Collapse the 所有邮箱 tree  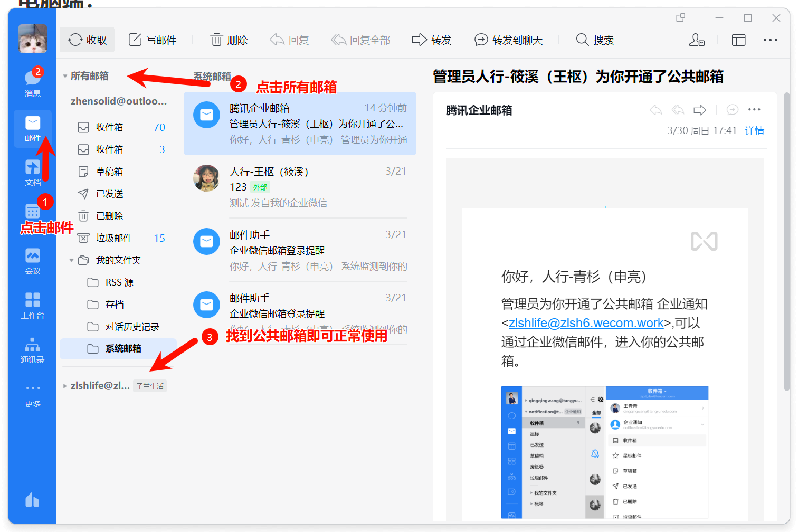65,76
